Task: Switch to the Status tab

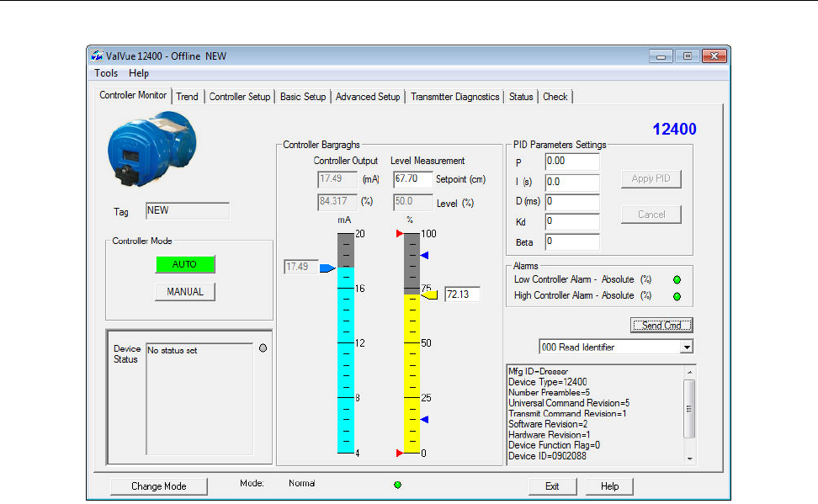Action: (x=521, y=97)
